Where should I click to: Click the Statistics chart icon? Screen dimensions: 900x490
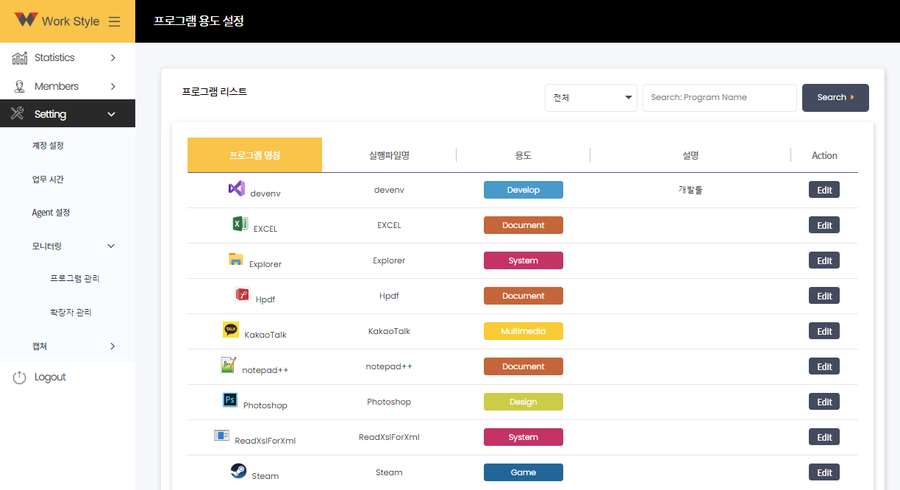click(x=20, y=58)
